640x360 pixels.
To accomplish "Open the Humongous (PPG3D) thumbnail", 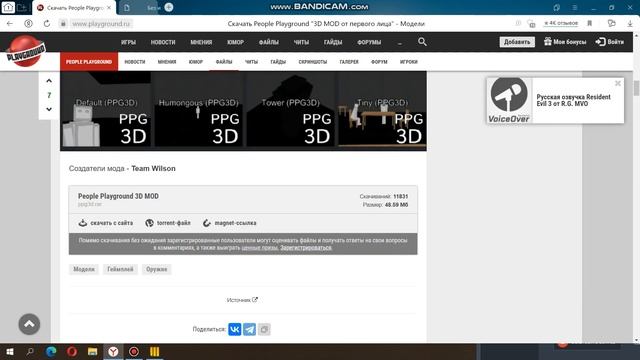I will click(x=198, y=110).
